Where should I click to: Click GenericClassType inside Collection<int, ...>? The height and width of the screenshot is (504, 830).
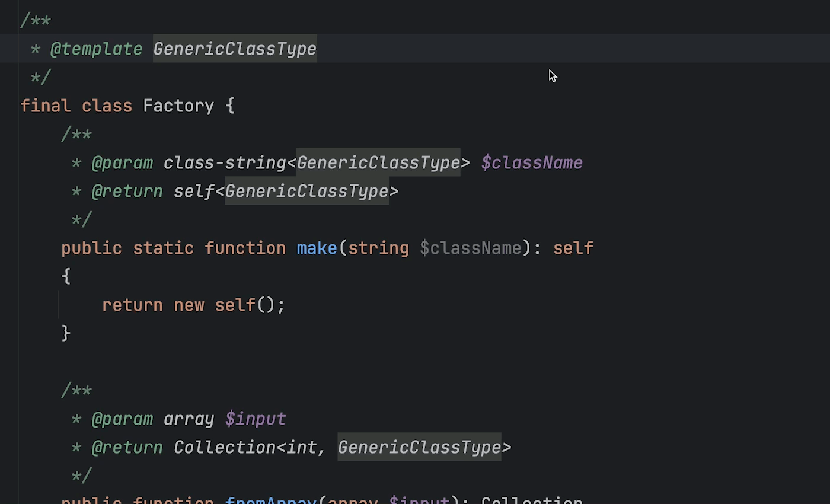pyautogui.click(x=419, y=448)
